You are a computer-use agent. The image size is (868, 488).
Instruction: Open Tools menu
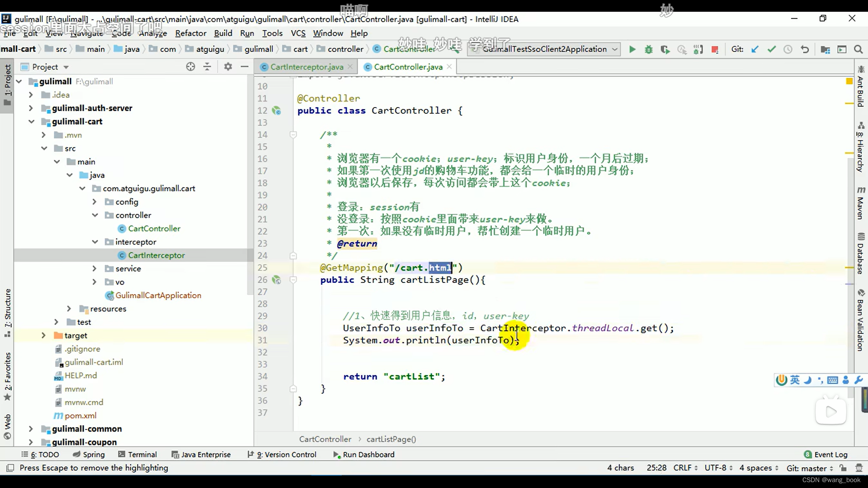[272, 33]
